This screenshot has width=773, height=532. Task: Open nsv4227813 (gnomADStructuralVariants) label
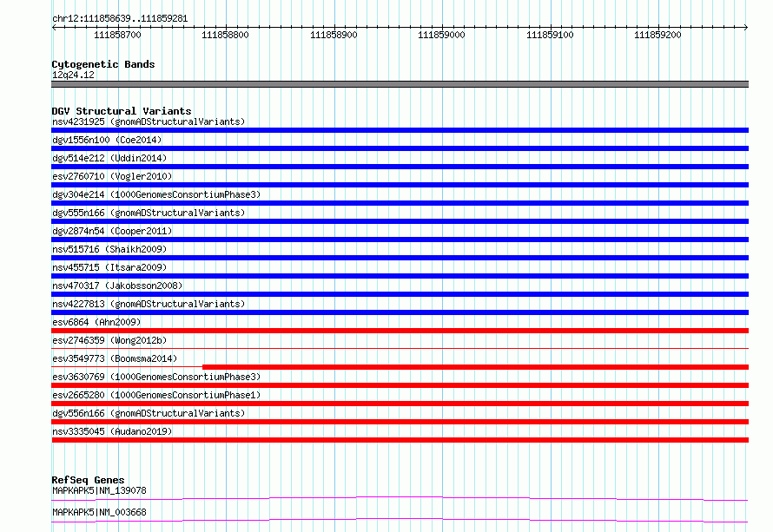pyautogui.click(x=149, y=304)
